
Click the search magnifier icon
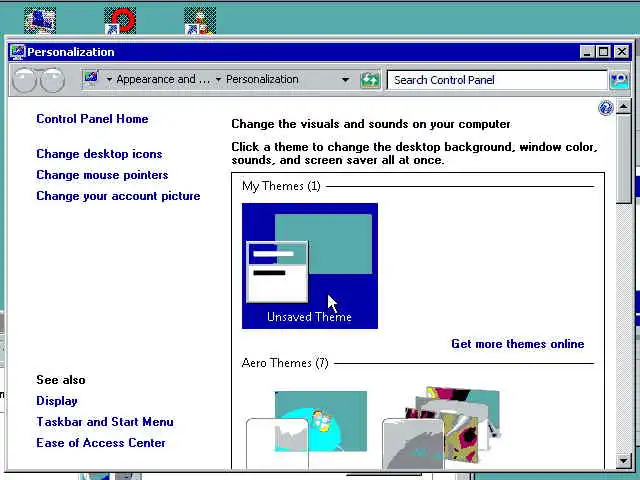(619, 80)
